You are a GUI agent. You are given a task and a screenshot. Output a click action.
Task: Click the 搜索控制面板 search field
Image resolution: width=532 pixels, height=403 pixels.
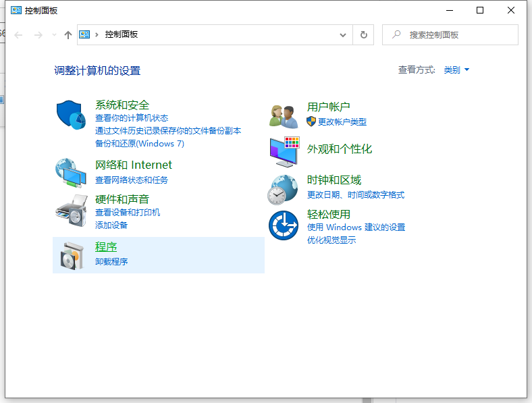coord(450,34)
